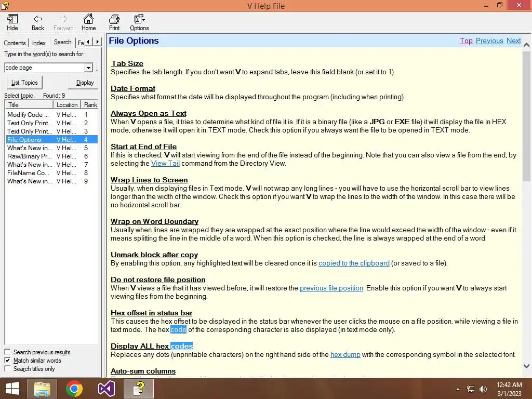Switch to the Contents tab
The width and height of the screenshot is (532, 399).
15,43
